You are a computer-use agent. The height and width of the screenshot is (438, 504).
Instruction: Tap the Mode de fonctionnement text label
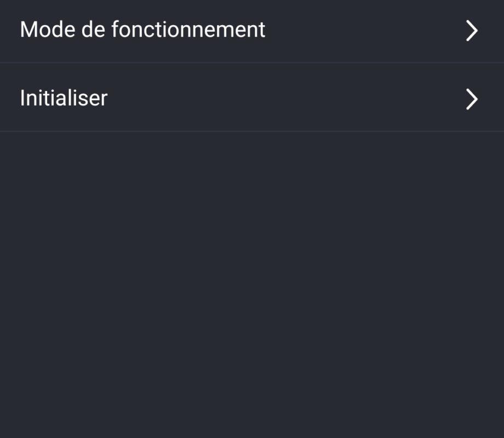142,30
